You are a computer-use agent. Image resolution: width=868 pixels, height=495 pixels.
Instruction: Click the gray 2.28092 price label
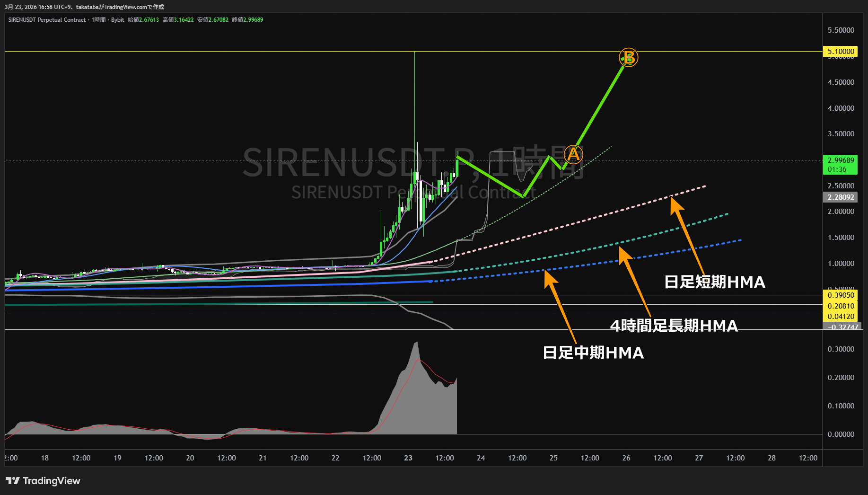[841, 197]
